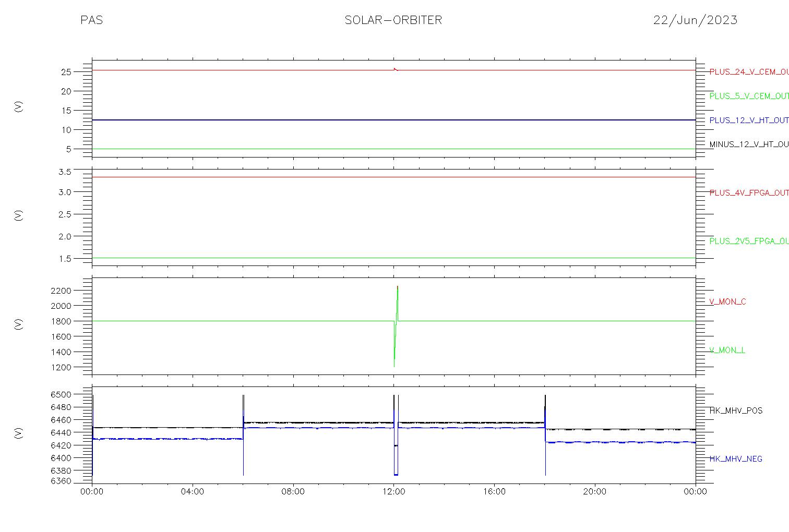The height and width of the screenshot is (532, 789).
Task: Click the "3.0" y-axis tick label
Action: click(x=64, y=192)
